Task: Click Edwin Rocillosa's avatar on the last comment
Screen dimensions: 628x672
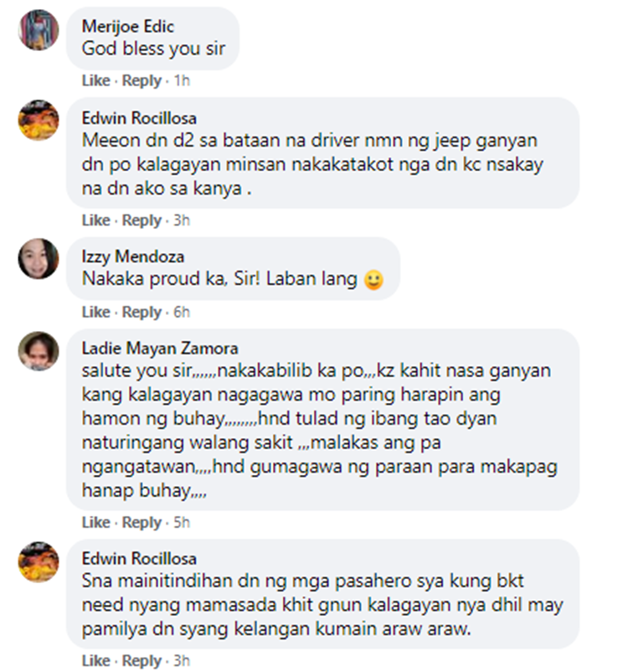Action: coord(39,562)
